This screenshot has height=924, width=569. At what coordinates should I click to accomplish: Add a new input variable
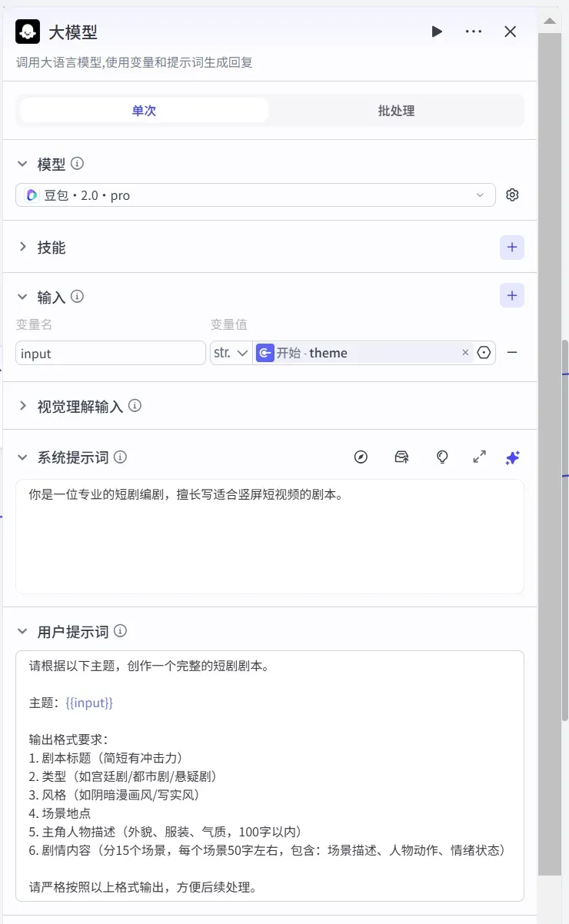(512, 296)
